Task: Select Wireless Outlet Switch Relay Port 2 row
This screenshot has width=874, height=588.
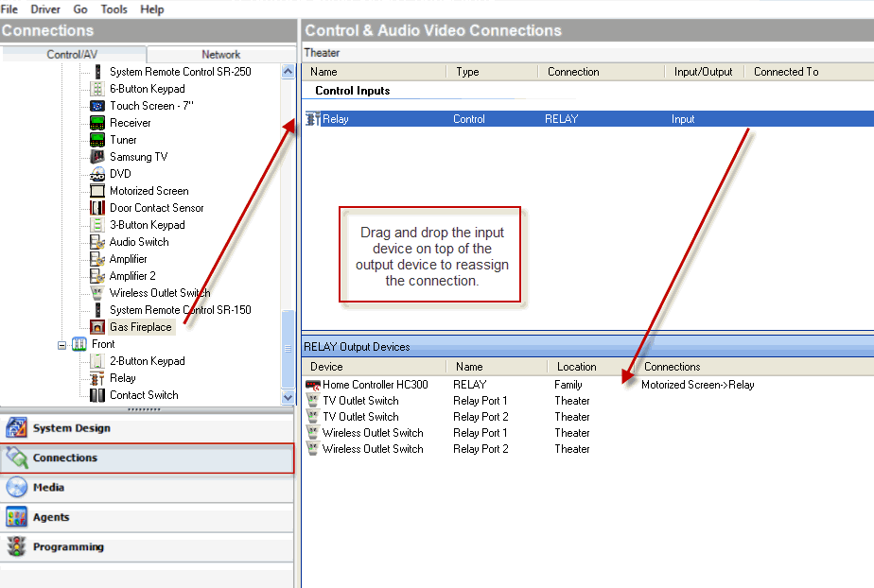Action: pyautogui.click(x=588, y=449)
